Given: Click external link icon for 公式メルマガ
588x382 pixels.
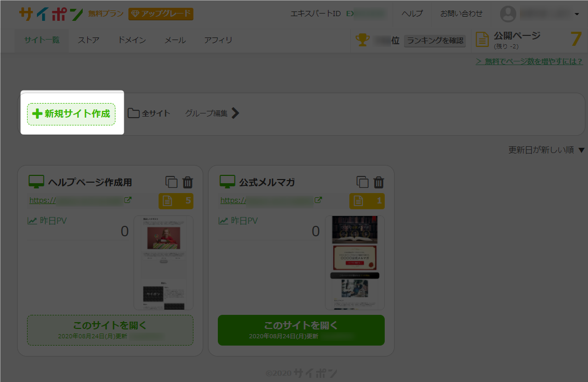Looking at the screenshot, I should tap(318, 200).
